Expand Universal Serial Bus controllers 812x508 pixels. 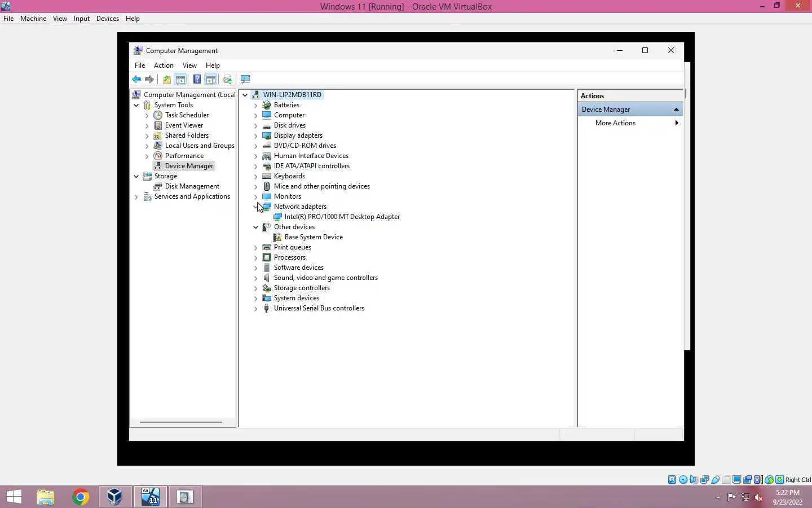[x=255, y=309]
